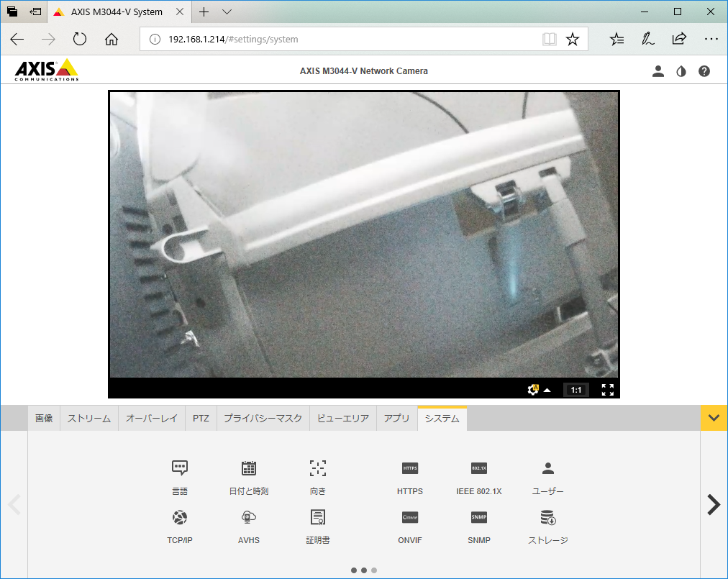Add page to favorites with star icon

pos(573,39)
